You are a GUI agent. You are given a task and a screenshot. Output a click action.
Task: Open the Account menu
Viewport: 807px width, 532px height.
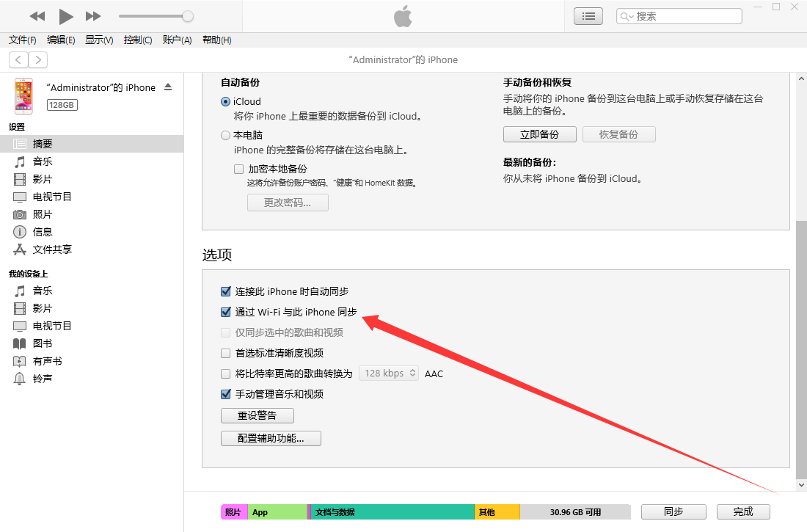(x=177, y=40)
